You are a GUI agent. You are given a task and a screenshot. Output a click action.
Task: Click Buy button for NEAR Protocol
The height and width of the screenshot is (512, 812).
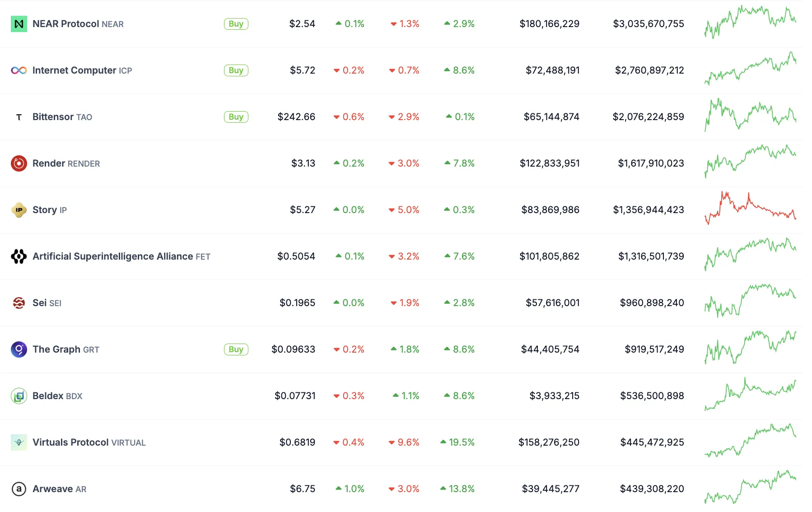click(236, 24)
